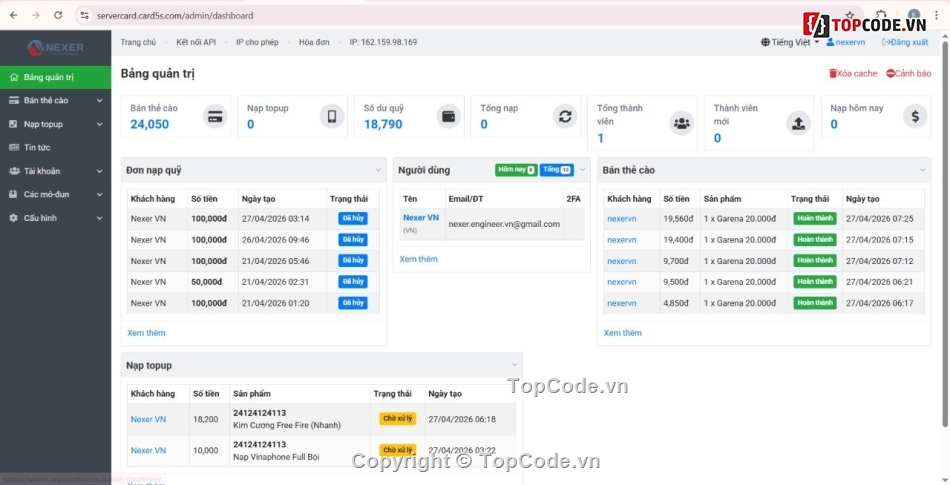Click the home icon beside Bảng quản trị

pyautogui.click(x=14, y=77)
